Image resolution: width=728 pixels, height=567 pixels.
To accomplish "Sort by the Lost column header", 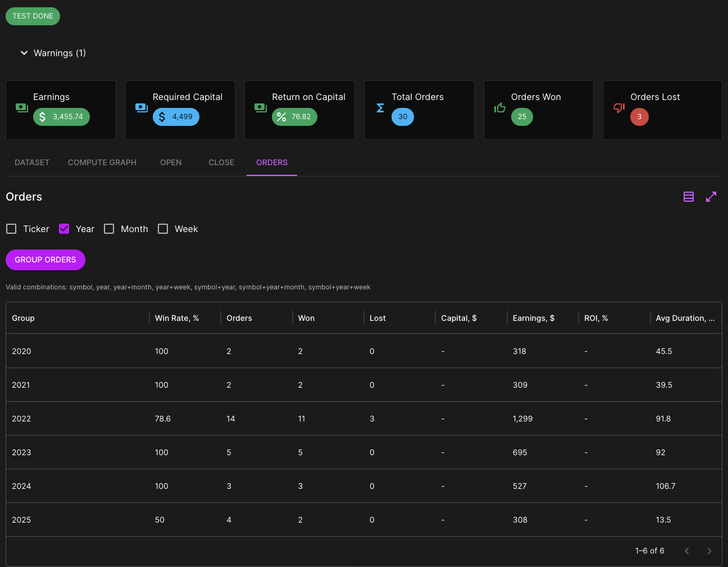I will click(399, 318).
